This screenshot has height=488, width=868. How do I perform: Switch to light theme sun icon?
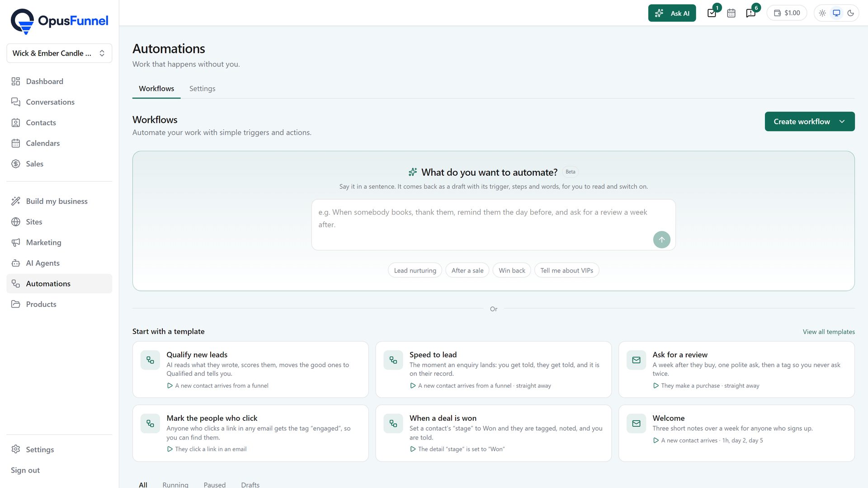(822, 13)
